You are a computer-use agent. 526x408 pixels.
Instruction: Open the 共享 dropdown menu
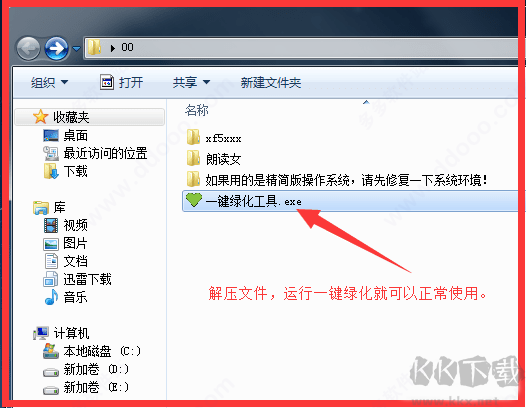[191, 83]
